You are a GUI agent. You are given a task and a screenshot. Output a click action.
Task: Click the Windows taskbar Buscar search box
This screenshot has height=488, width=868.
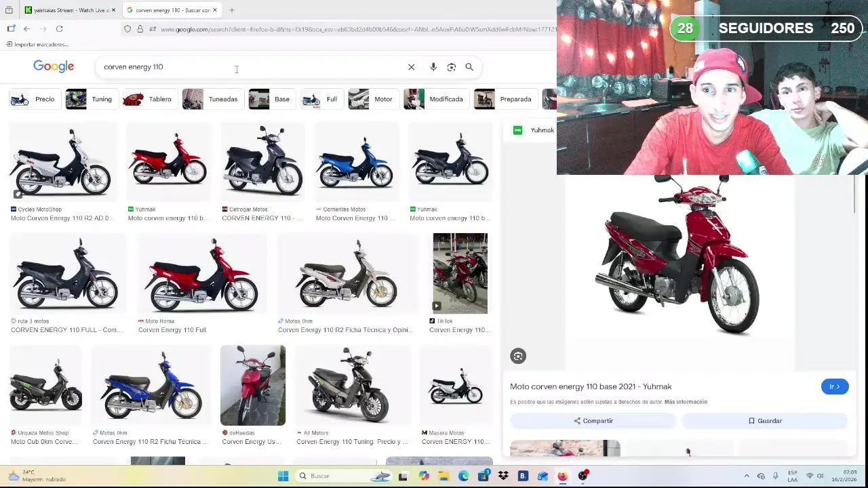point(344,476)
